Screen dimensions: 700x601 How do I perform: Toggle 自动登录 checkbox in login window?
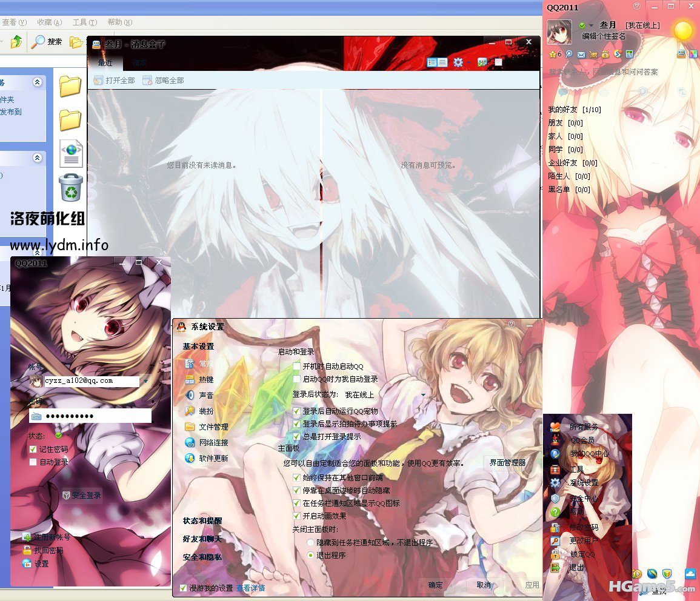(x=33, y=462)
